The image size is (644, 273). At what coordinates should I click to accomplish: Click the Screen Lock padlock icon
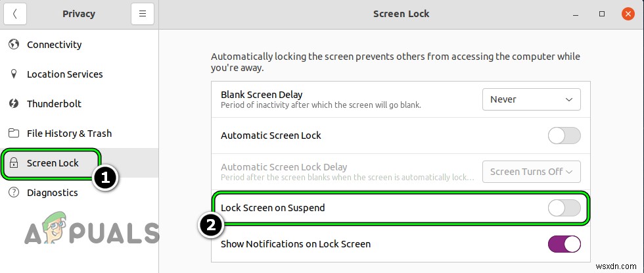[14, 163]
